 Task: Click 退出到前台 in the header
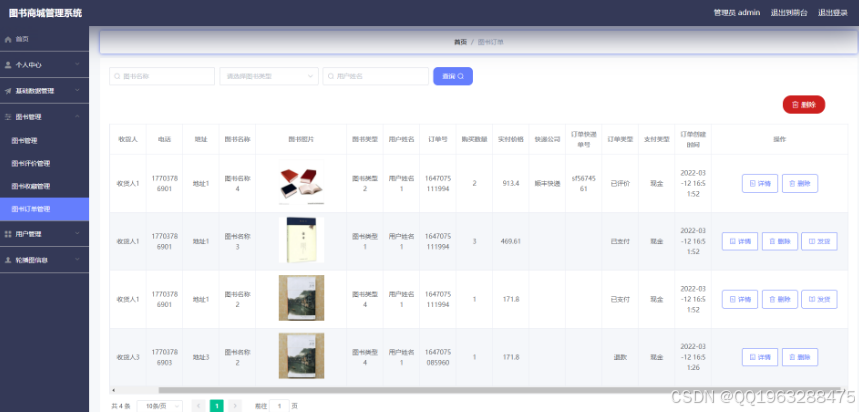click(x=789, y=13)
